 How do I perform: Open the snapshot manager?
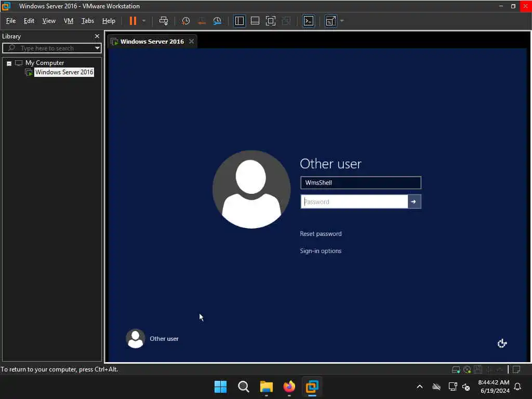coord(217,21)
